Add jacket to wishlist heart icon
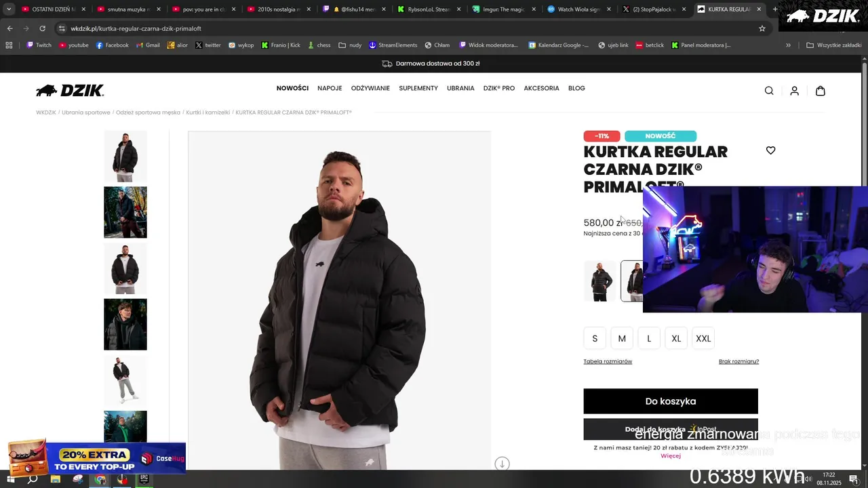This screenshot has height=488, width=868. pyautogui.click(x=770, y=150)
